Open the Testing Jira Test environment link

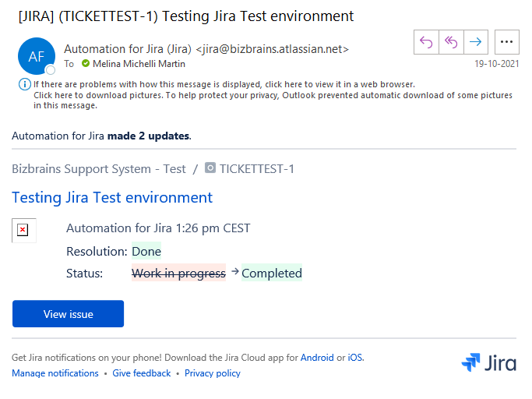(x=112, y=197)
